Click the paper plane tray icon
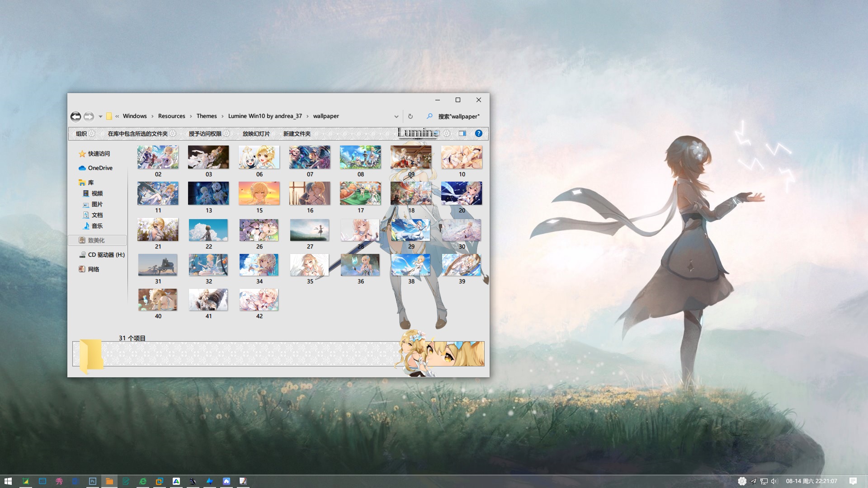The image size is (868, 488). 754,481
